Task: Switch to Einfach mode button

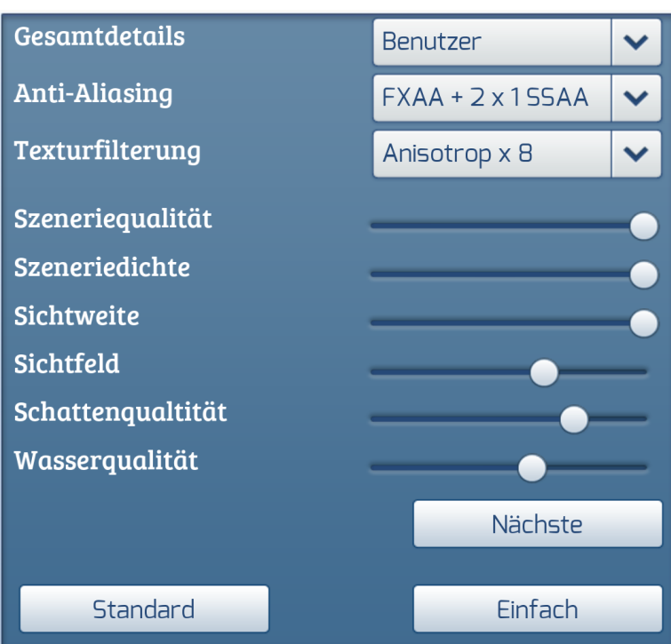Action: tap(538, 609)
